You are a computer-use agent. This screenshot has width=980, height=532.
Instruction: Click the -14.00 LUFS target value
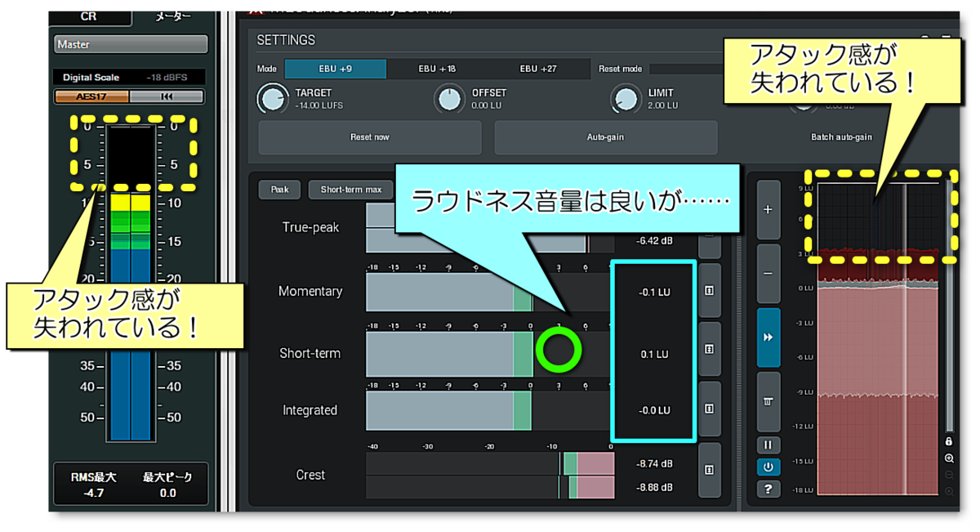(x=319, y=105)
